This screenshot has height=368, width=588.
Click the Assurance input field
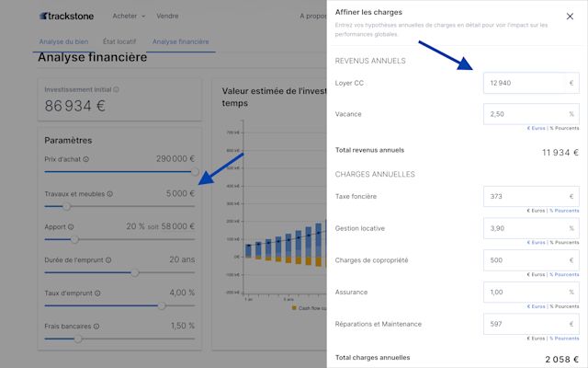531,293
